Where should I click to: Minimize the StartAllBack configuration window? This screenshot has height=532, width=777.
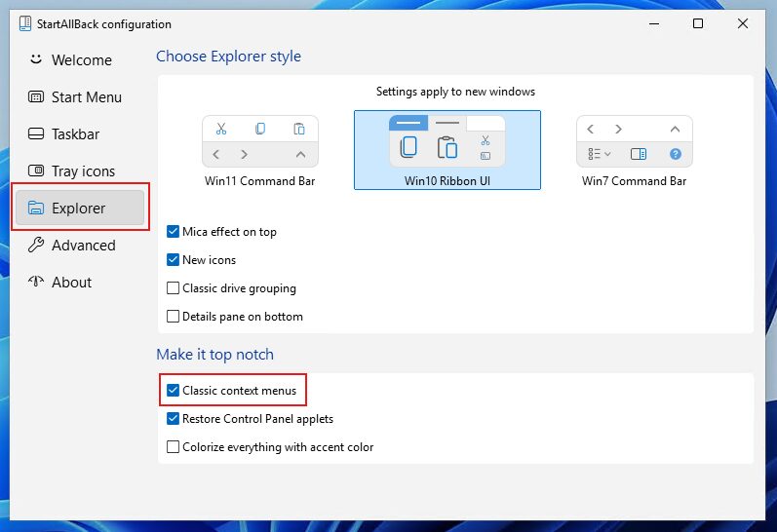tap(654, 23)
